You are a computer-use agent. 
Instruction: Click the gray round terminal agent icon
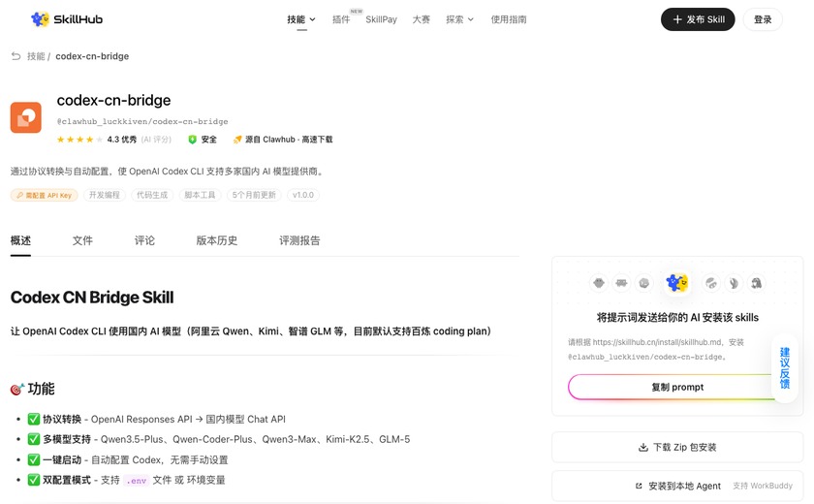pyautogui.click(x=644, y=283)
